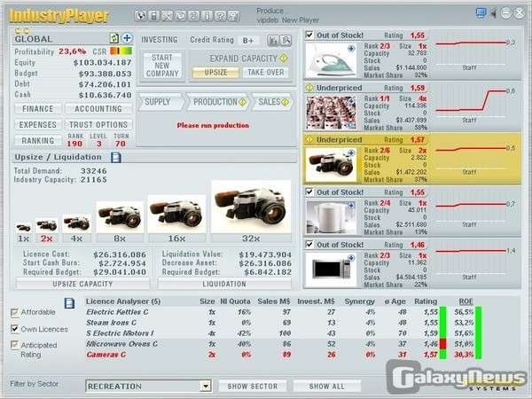Click the green refresh icon beside GLOBAL

tap(114, 38)
